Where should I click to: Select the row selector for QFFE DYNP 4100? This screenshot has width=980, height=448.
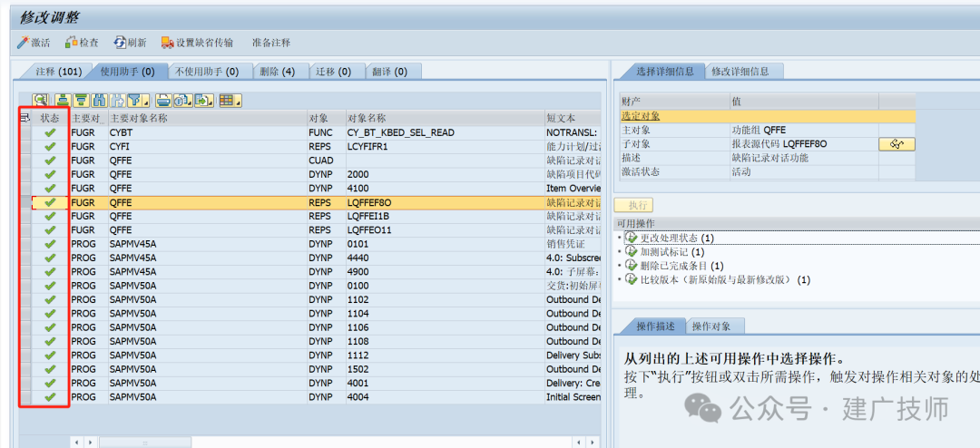point(25,188)
